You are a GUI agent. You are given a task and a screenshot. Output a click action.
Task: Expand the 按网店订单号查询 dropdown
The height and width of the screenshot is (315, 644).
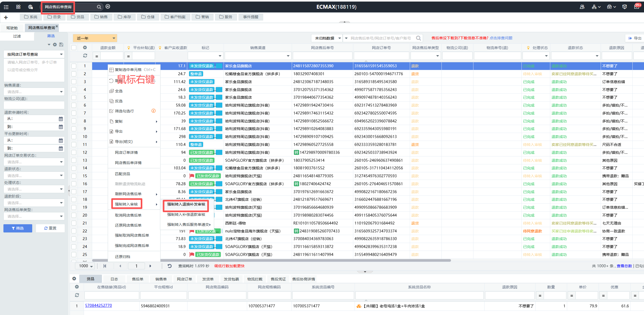tap(34, 54)
